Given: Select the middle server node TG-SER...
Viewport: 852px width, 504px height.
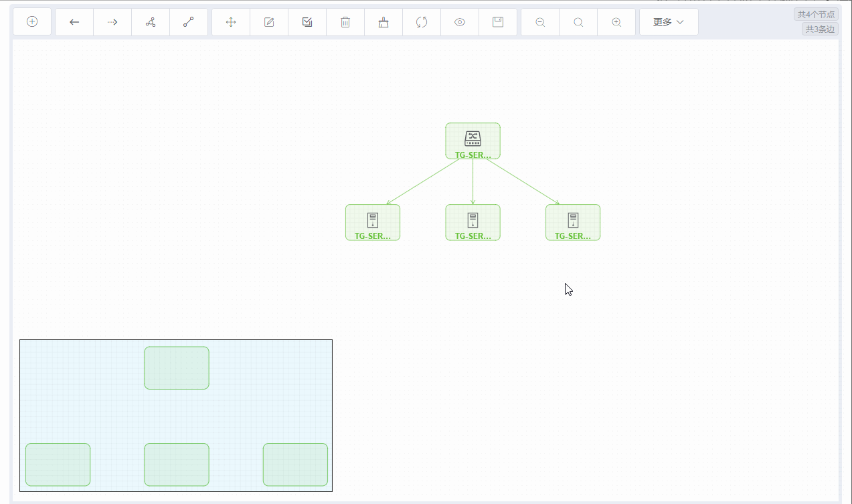Looking at the screenshot, I should (473, 222).
